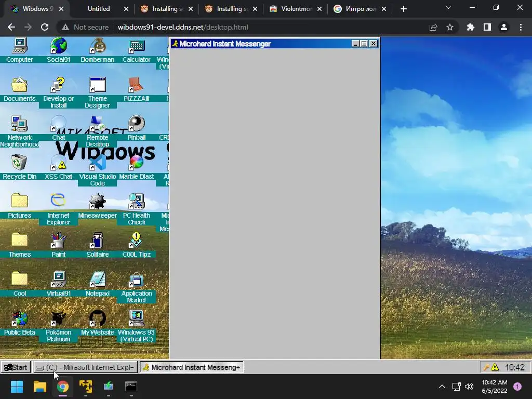Viewport: 532px width, 399px height.
Task: Show hidden system tray icons
Action: pos(442,387)
